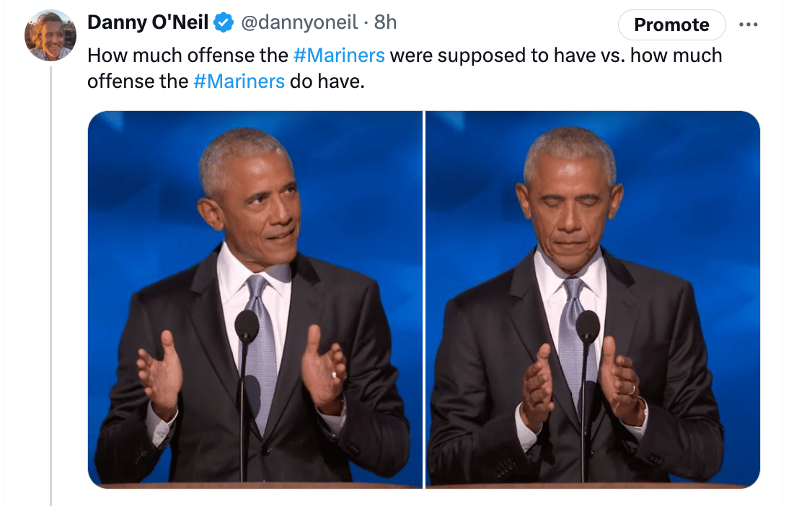Click the vertical thread line below the avatar
Viewport: 812px width, 506px height.
[50, 288]
